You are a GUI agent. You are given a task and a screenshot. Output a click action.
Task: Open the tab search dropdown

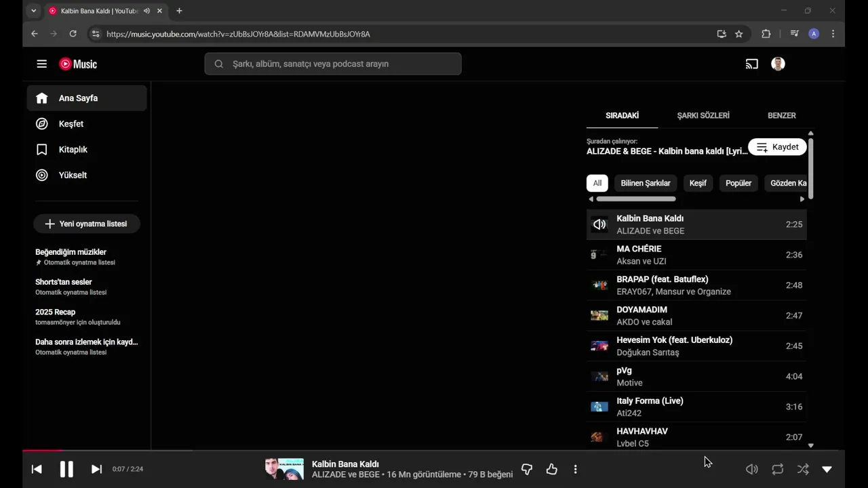point(34,11)
